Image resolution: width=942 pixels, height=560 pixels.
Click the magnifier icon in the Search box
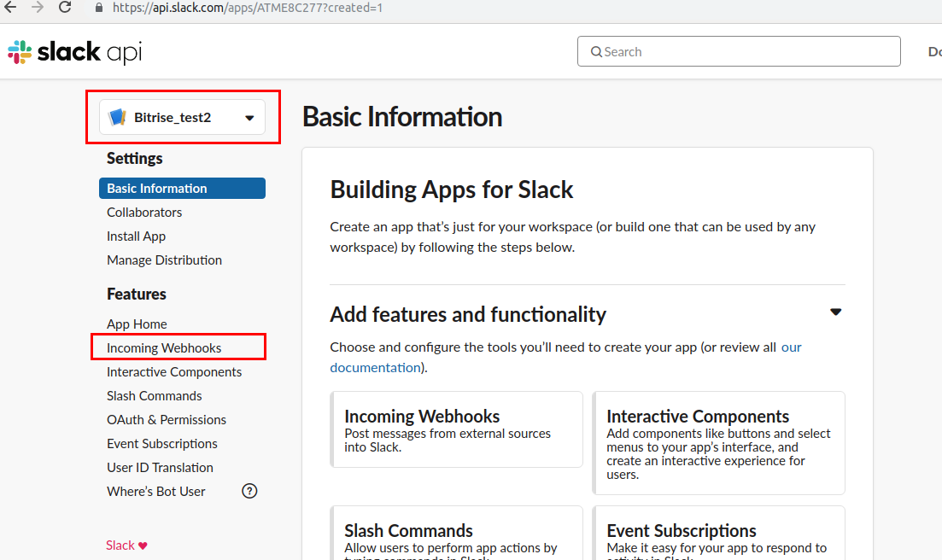pyautogui.click(x=596, y=51)
